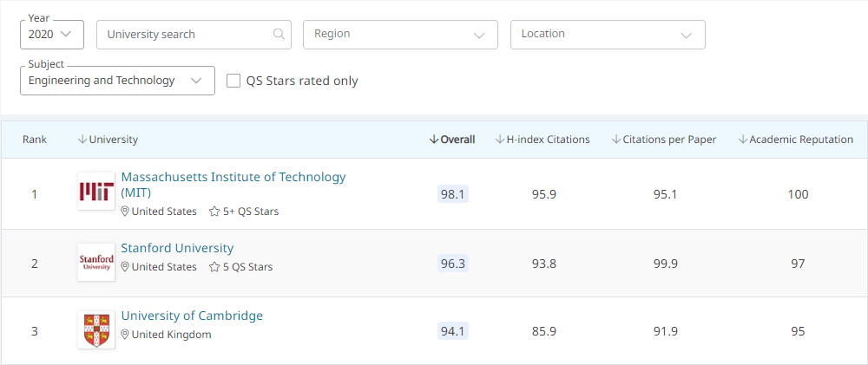Sort by Citations per Paper column

[x=664, y=140]
